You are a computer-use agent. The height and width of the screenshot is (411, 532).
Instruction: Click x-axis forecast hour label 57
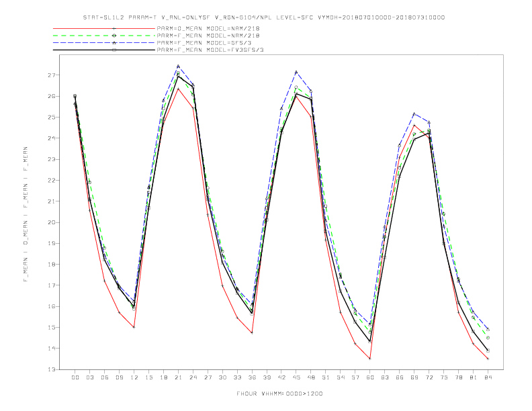click(x=355, y=377)
